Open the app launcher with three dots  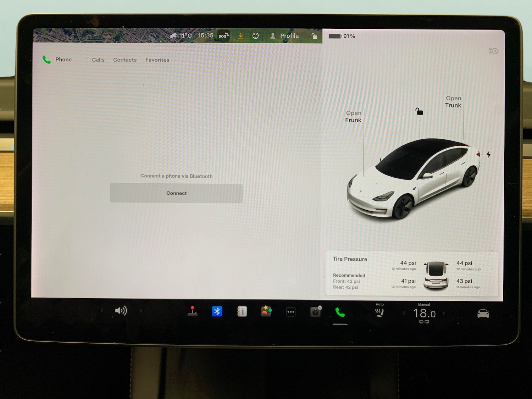(291, 311)
